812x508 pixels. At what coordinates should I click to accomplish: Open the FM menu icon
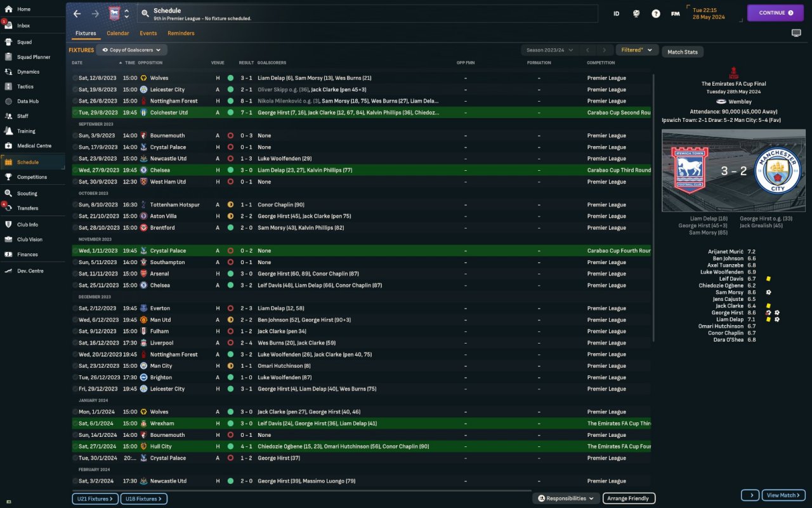click(676, 13)
